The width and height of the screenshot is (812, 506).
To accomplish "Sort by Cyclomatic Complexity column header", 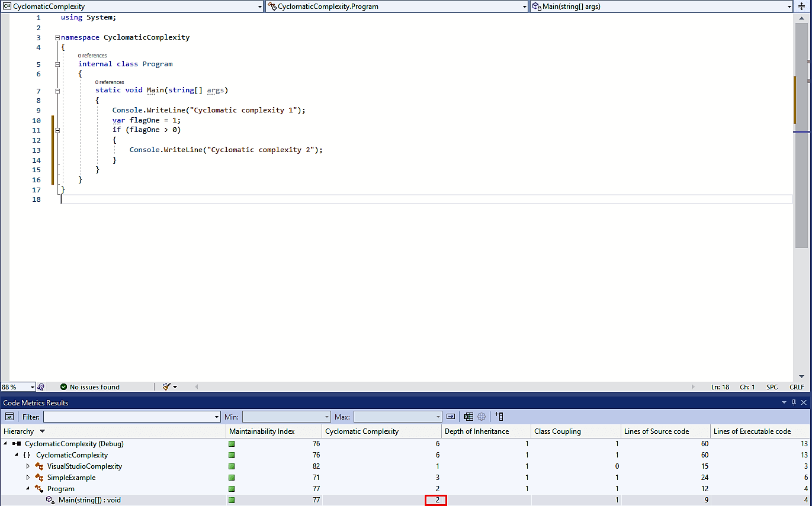I will [x=381, y=431].
